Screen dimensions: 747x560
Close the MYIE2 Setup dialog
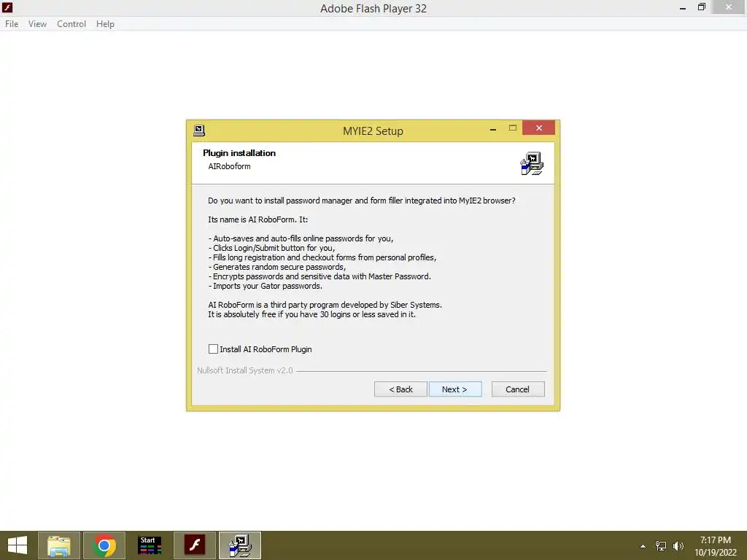click(539, 128)
